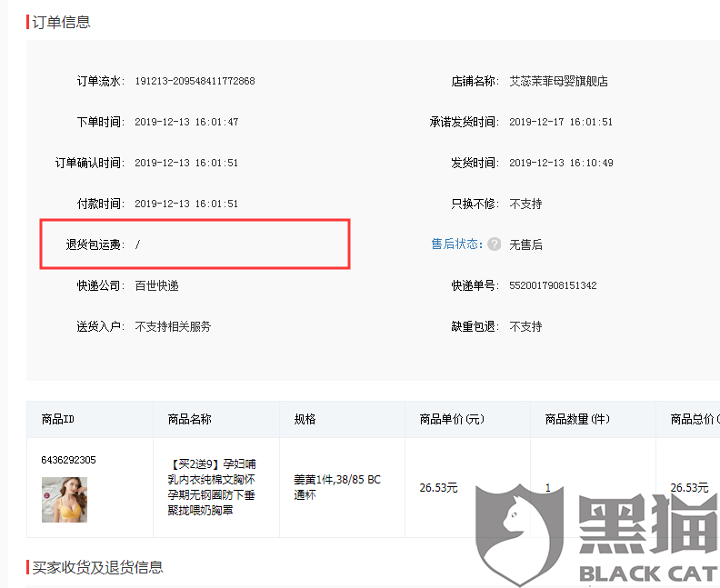Select the 发货时间 value 2019-12-13 16:10:49

(561, 163)
